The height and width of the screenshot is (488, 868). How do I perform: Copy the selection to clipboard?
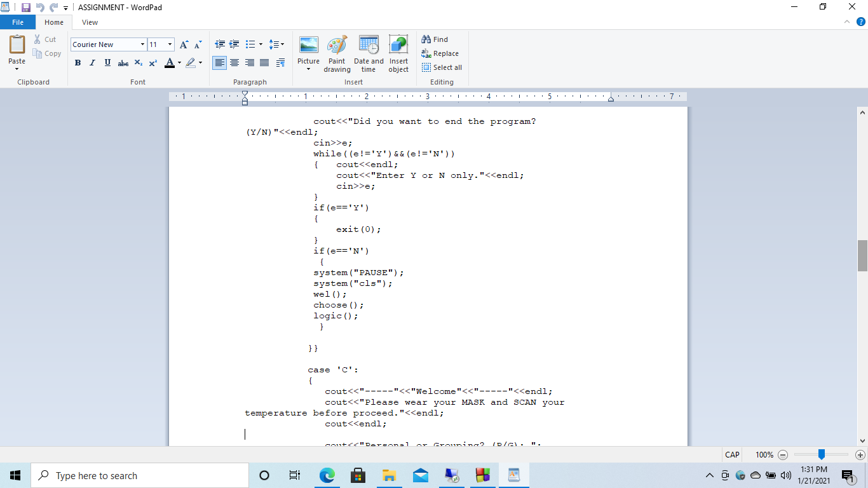click(48, 54)
